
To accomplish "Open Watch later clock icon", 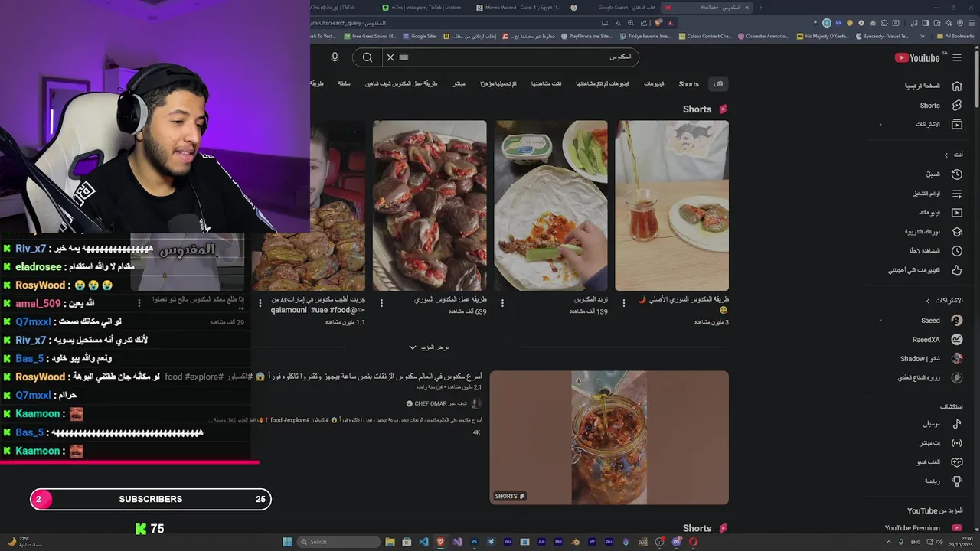I will point(956,250).
